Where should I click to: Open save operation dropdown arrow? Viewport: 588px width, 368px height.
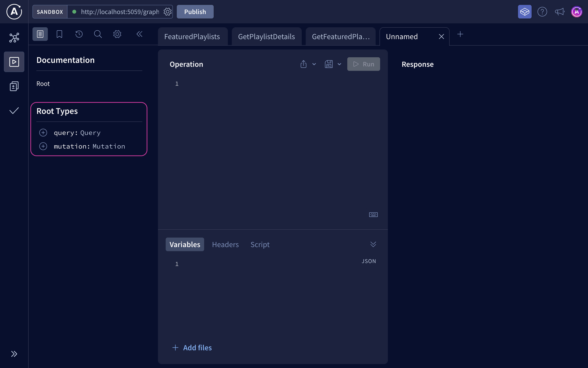click(339, 64)
